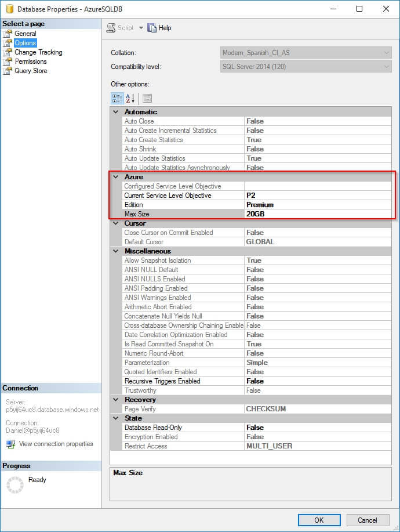Click the progress spinner icon
Image resolution: width=400 pixels, height=532 pixels.
pyautogui.click(x=15, y=485)
